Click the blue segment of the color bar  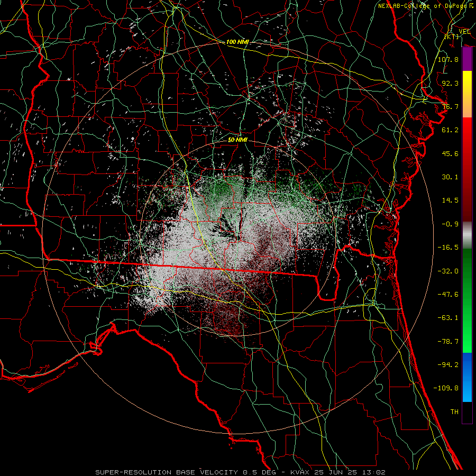coord(467,377)
